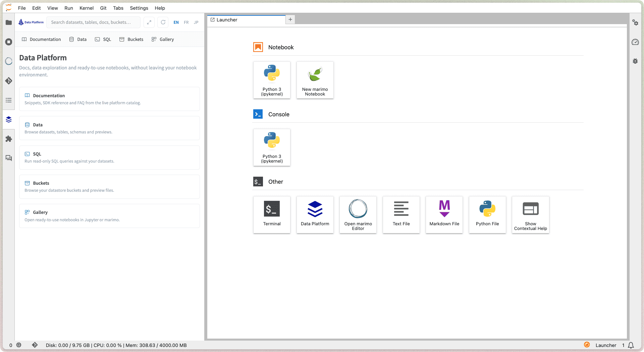This screenshot has height=352, width=644.
Task: Open the Git panel icon in left sidebar
Action: tap(9, 81)
